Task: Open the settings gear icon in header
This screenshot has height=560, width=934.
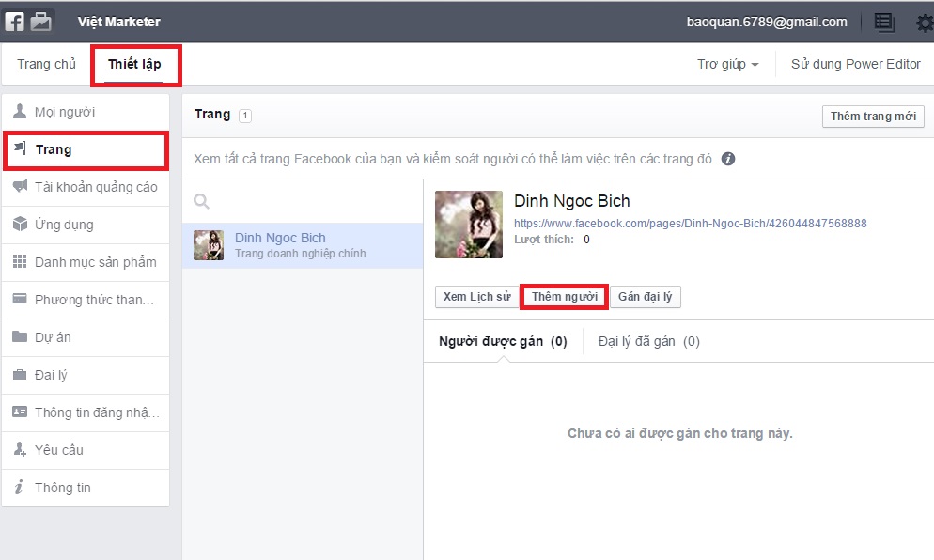Action: coord(925,23)
